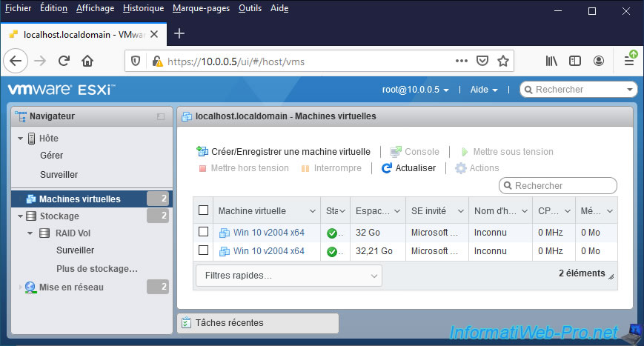This screenshot has height=346, width=644.
Task: Open the Aide dropdown in ESXi header
Action: 484,90
